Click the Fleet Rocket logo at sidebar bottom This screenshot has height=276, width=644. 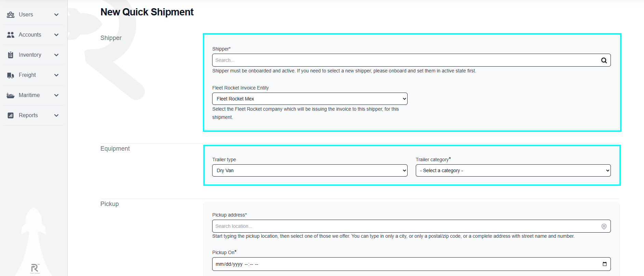click(x=35, y=268)
